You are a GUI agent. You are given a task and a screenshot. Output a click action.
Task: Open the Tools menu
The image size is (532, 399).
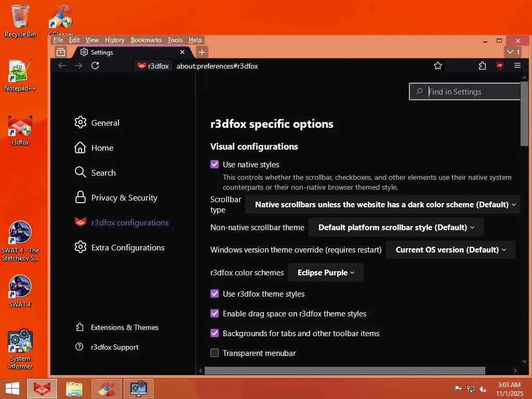[175, 40]
